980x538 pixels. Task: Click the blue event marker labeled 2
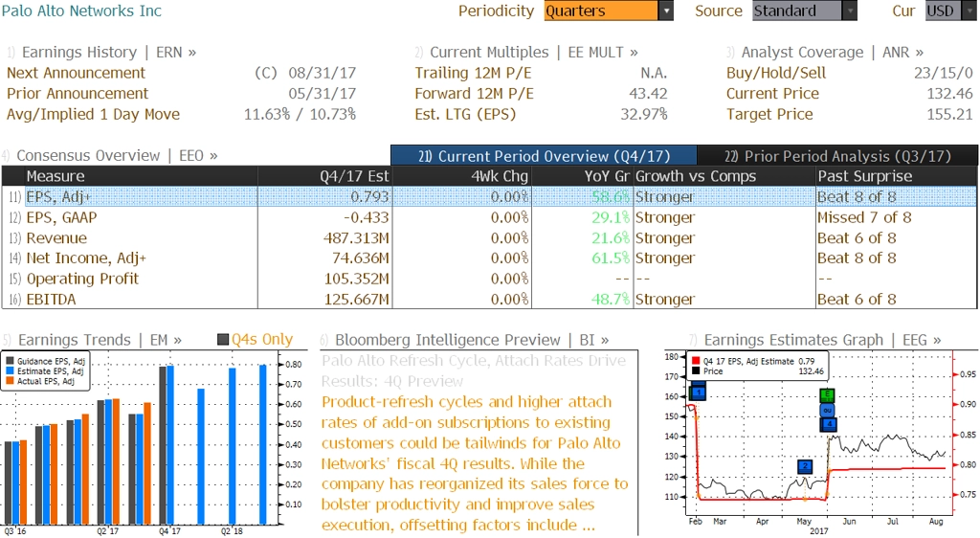tap(805, 466)
